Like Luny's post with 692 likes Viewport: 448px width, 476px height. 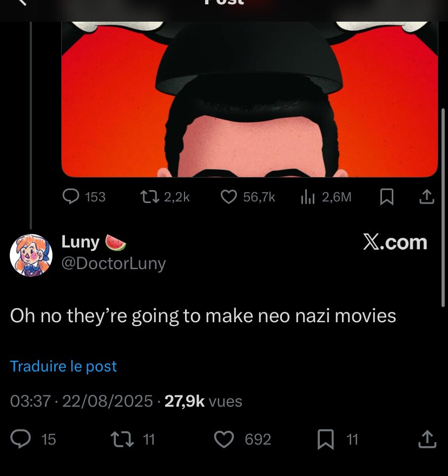click(x=242, y=439)
